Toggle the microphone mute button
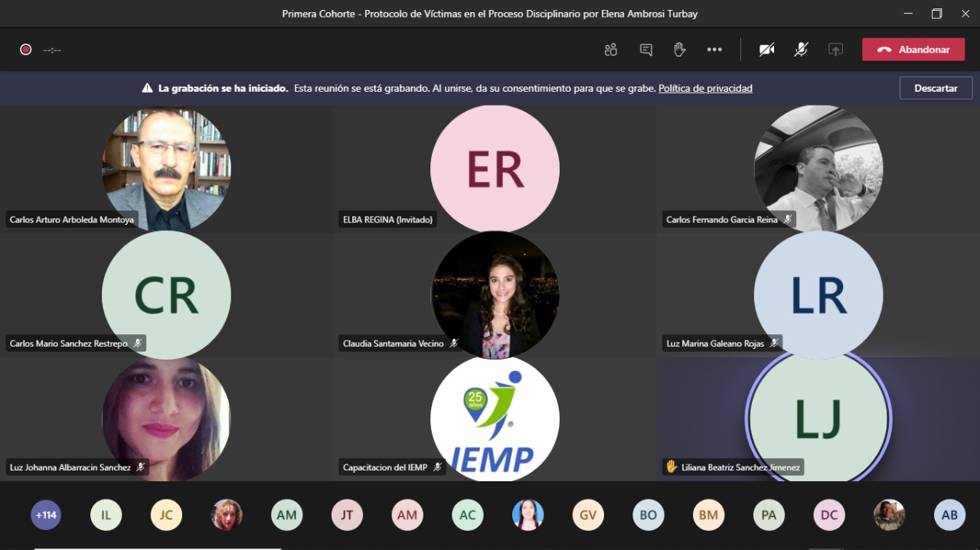 801,50
